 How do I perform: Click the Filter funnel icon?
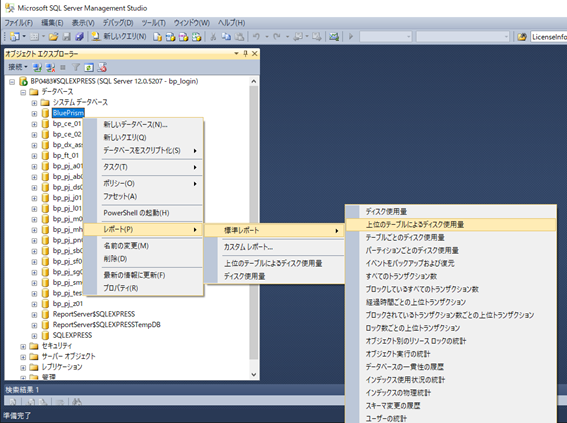click(76, 67)
